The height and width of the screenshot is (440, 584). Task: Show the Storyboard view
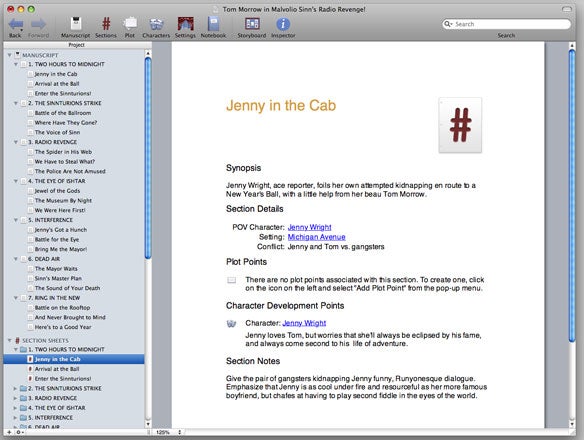(252, 24)
